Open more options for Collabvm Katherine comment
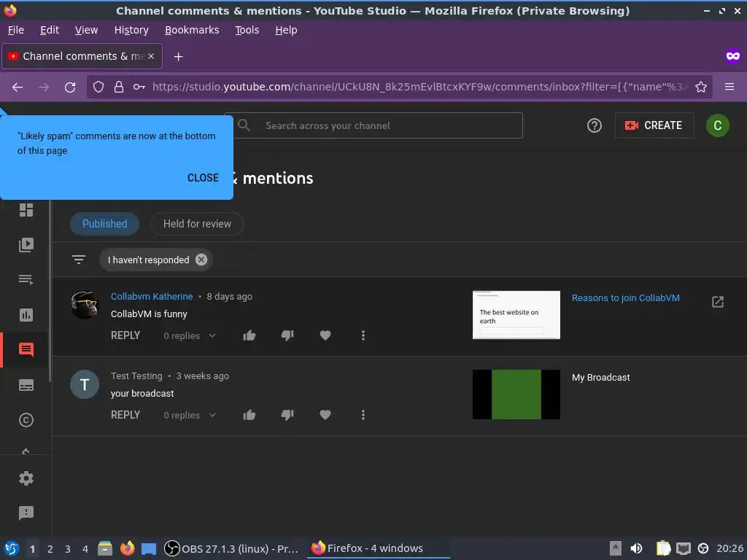Image resolution: width=747 pixels, height=560 pixels. pyautogui.click(x=363, y=335)
